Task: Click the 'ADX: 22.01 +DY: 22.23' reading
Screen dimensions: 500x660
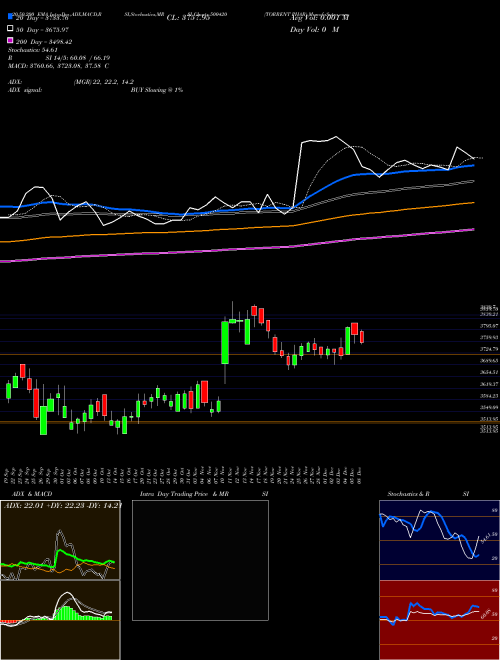Action: click(46, 505)
